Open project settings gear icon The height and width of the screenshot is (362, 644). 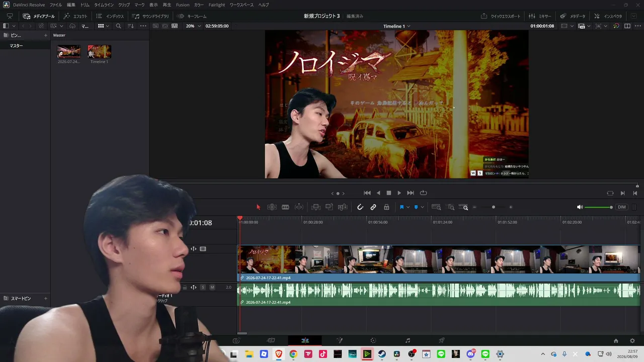(632, 341)
